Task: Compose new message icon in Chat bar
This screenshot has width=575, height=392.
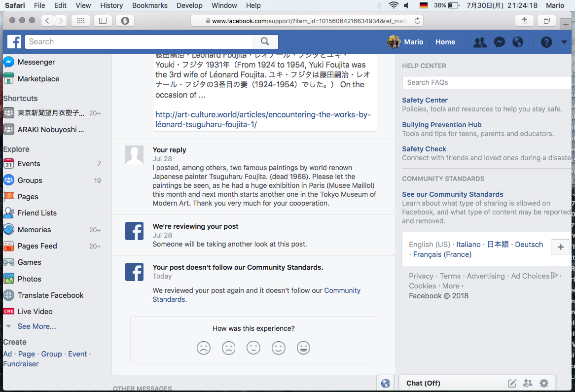Action: 512,383
